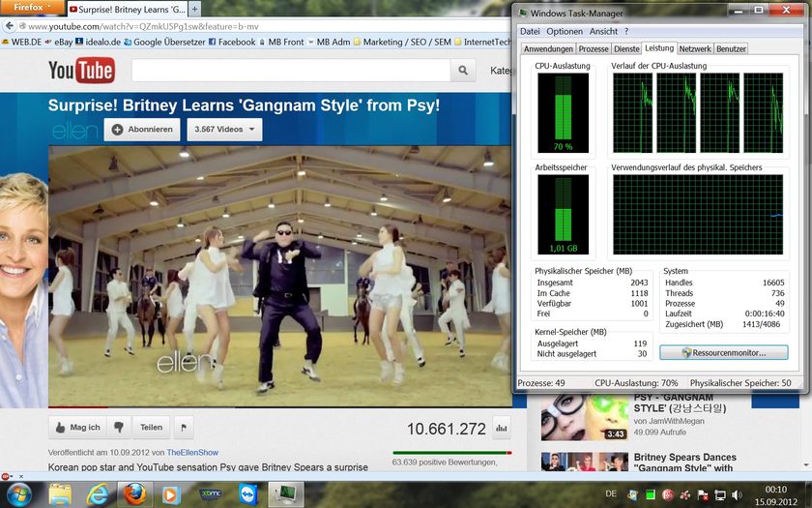Open the Action Center flag tray icon
This screenshot has height=508, width=812.
click(703, 495)
